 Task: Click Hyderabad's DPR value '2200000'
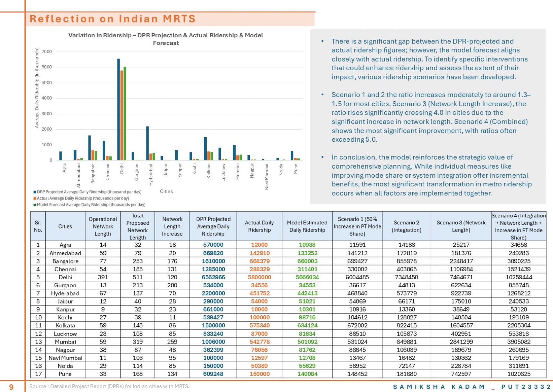213,293
